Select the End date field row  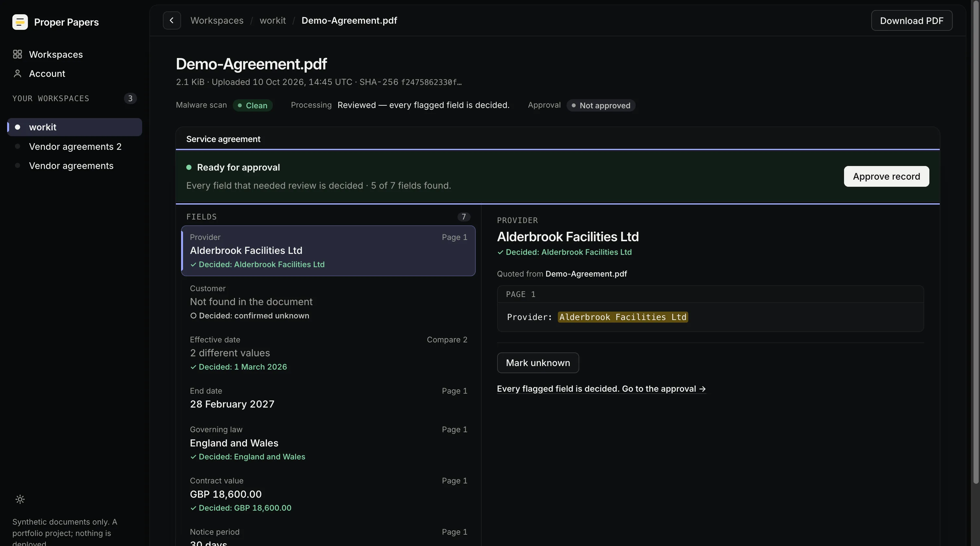tap(328, 398)
